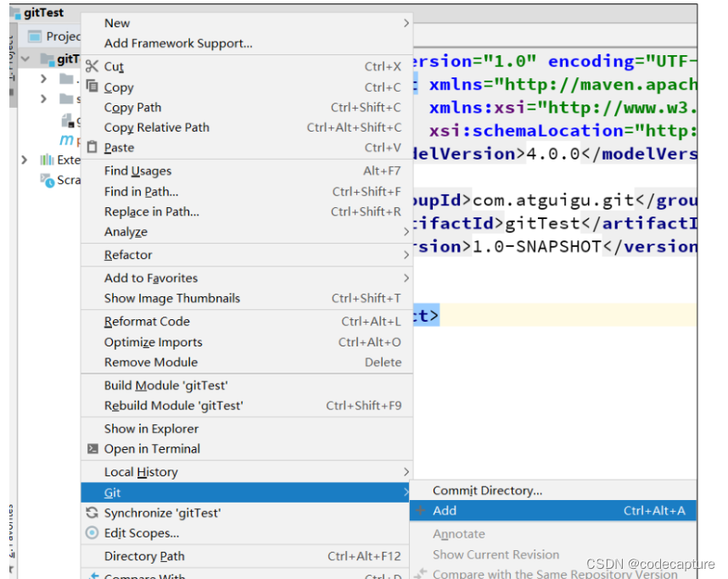728x579 pixels.
Task: Expand the External Libraries tree node
Action: [x=24, y=160]
